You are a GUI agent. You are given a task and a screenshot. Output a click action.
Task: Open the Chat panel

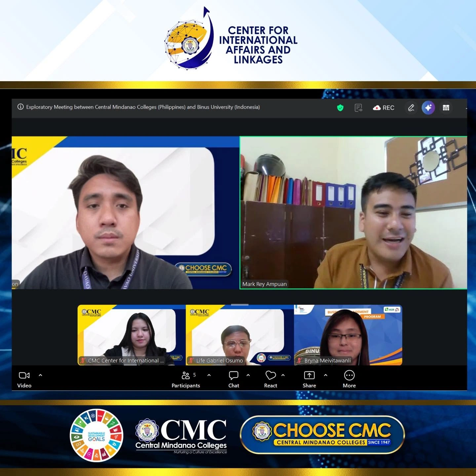(234, 379)
